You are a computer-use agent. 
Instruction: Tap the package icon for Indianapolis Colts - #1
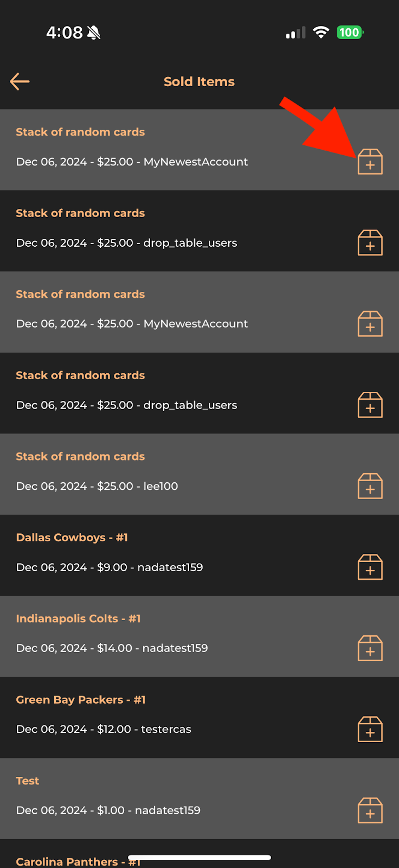[x=370, y=648]
